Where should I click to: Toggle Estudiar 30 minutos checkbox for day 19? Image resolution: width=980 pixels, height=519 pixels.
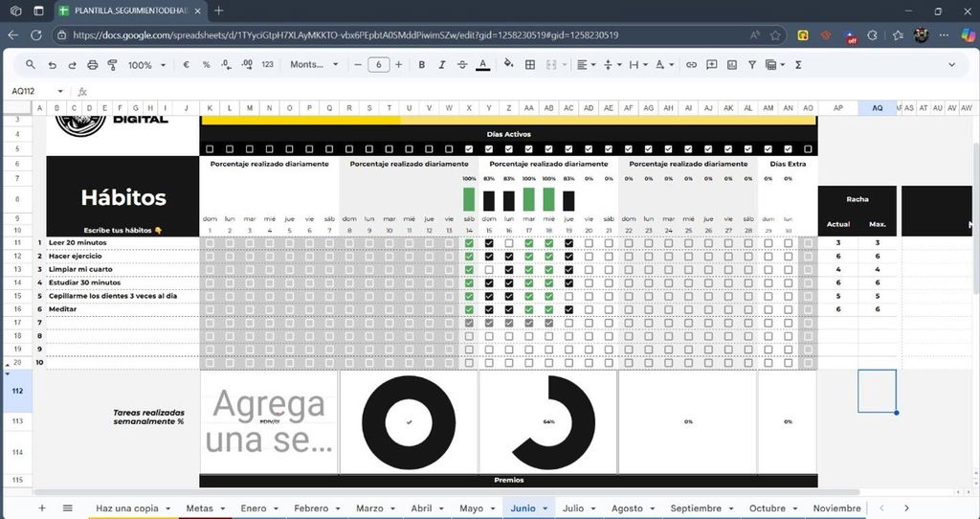[568, 282]
